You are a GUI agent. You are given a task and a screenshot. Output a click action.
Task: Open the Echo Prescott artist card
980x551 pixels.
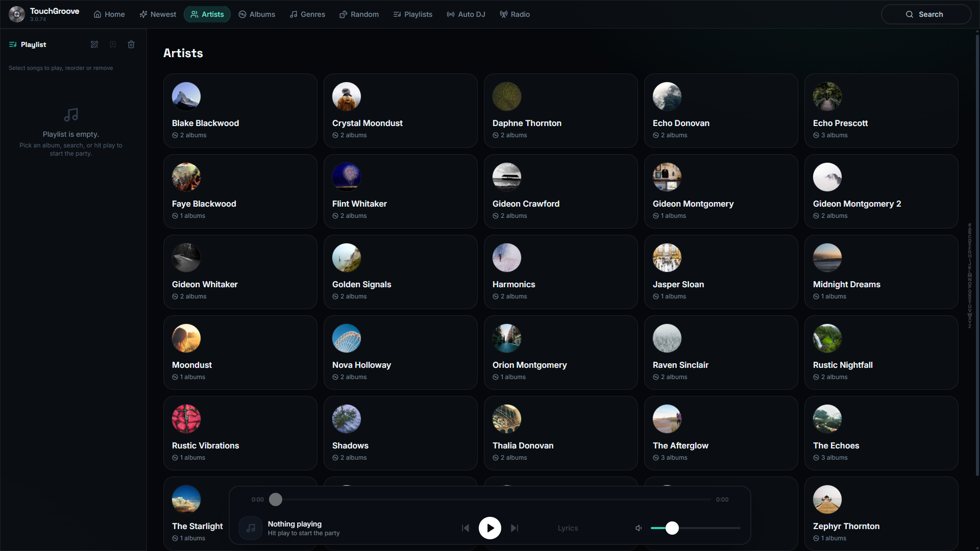tap(881, 111)
